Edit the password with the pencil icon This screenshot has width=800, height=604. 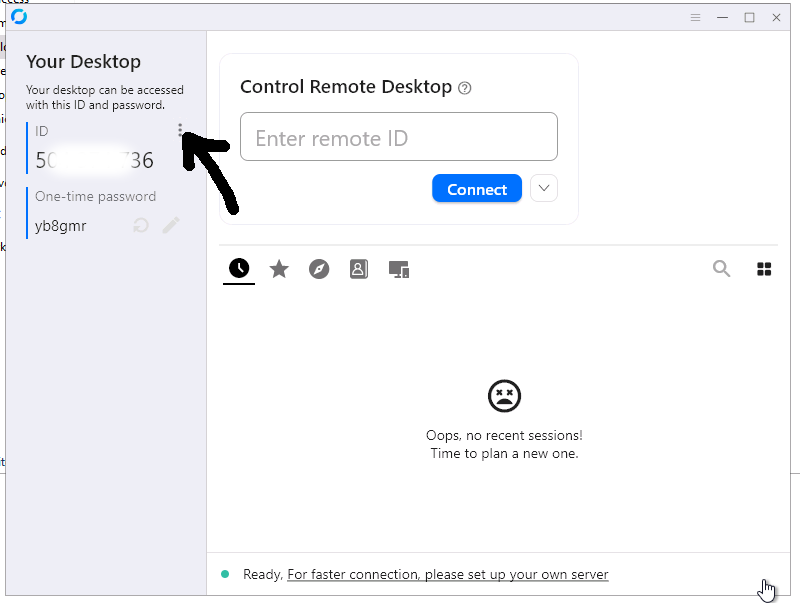171,226
